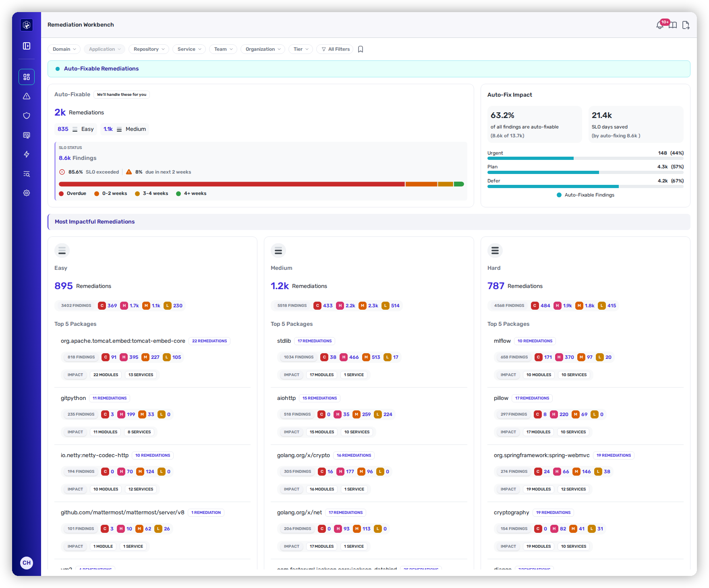Open the Tier filter dropdown
The image size is (709, 588).
[301, 49]
